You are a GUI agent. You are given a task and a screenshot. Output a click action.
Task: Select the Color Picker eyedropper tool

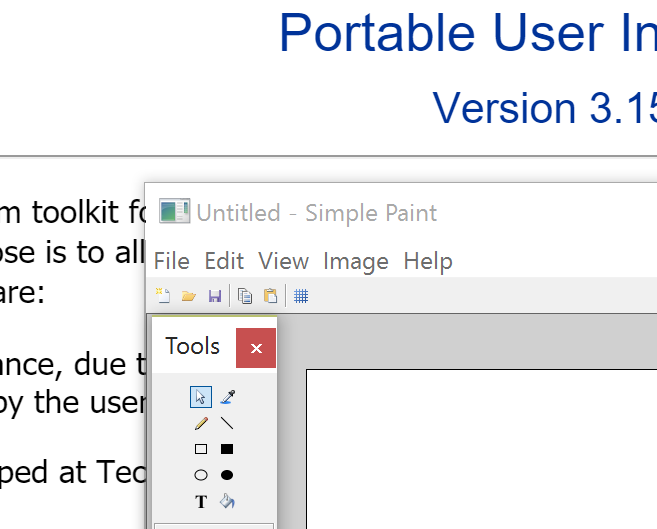227,397
